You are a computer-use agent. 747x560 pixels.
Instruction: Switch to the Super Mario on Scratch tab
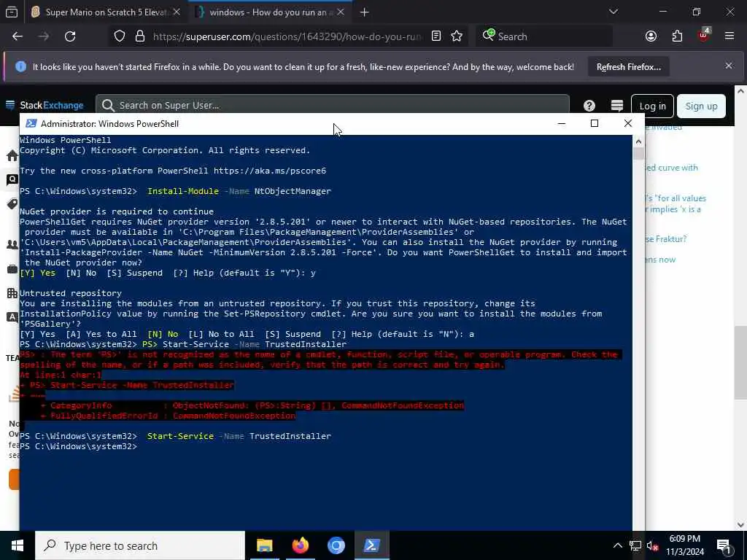(x=106, y=12)
